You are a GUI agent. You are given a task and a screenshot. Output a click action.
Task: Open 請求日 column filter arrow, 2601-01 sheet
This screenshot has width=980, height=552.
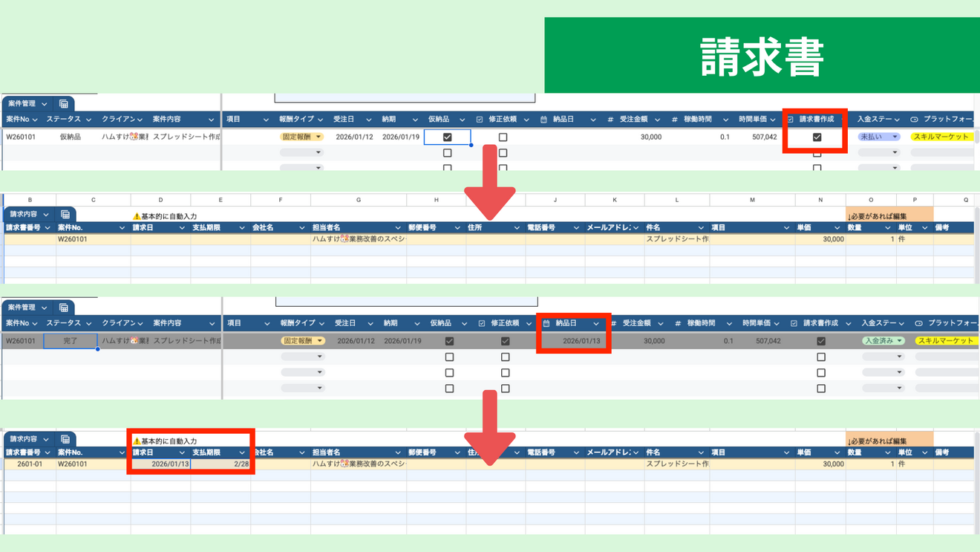[x=183, y=452]
